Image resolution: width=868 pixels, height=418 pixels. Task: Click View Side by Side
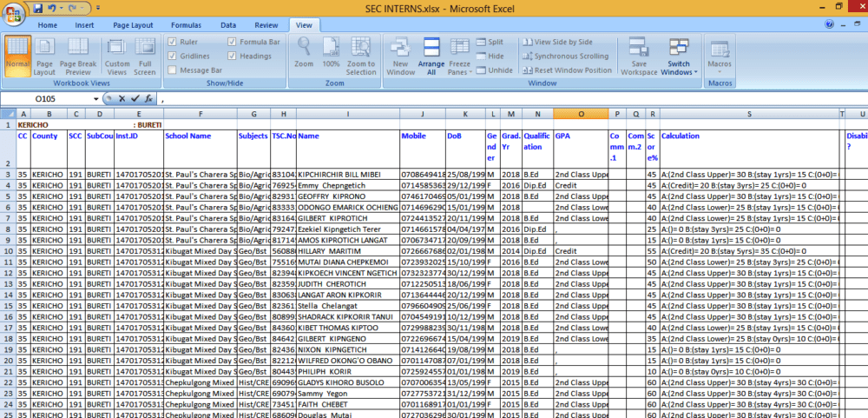point(557,42)
